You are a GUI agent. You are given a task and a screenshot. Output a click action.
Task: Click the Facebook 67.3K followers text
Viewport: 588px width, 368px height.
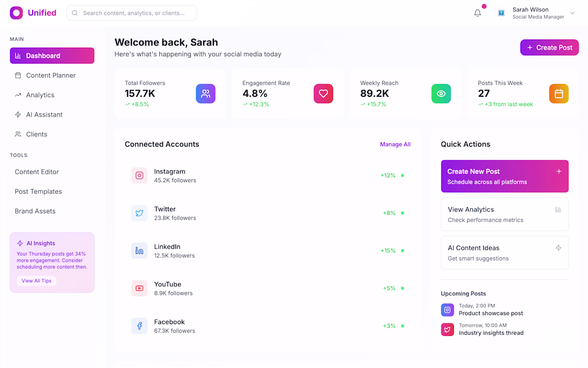[x=175, y=331]
